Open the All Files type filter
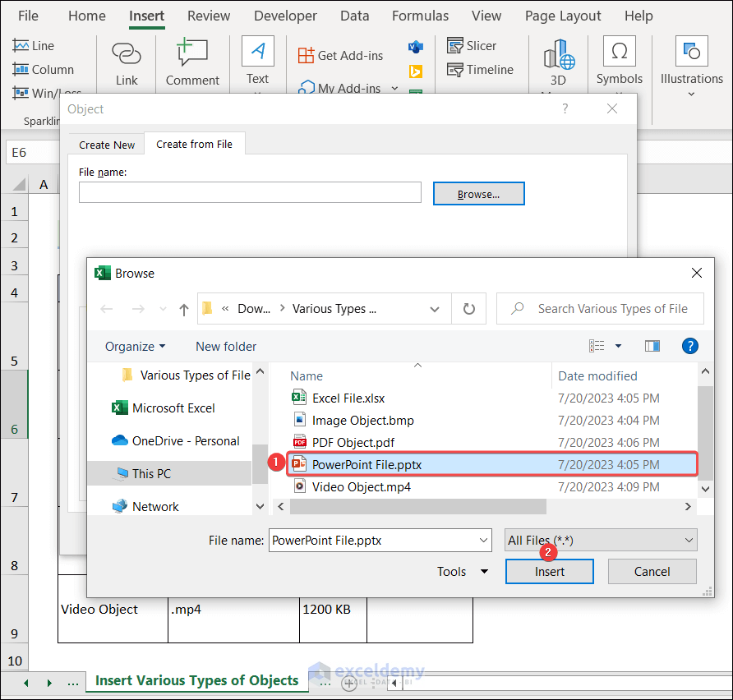The width and height of the screenshot is (733, 700). point(601,540)
